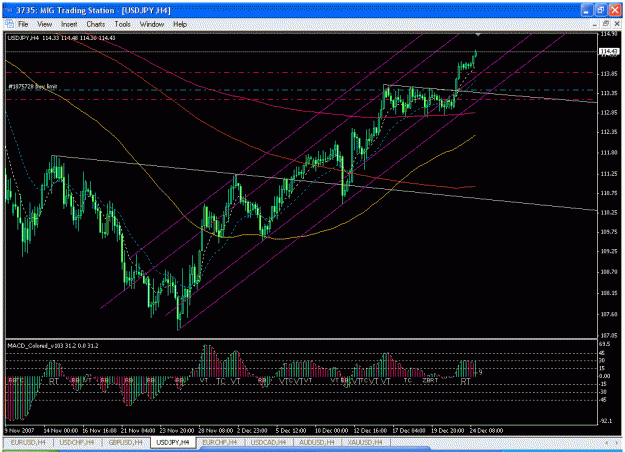
Task: Minimize the inner chart window
Action: [594, 24]
